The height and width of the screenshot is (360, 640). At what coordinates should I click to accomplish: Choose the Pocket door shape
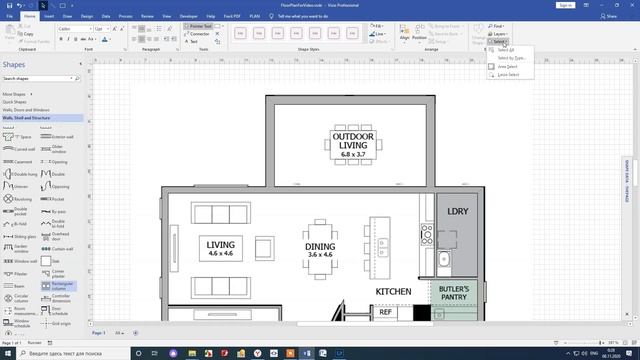[x=53, y=199]
